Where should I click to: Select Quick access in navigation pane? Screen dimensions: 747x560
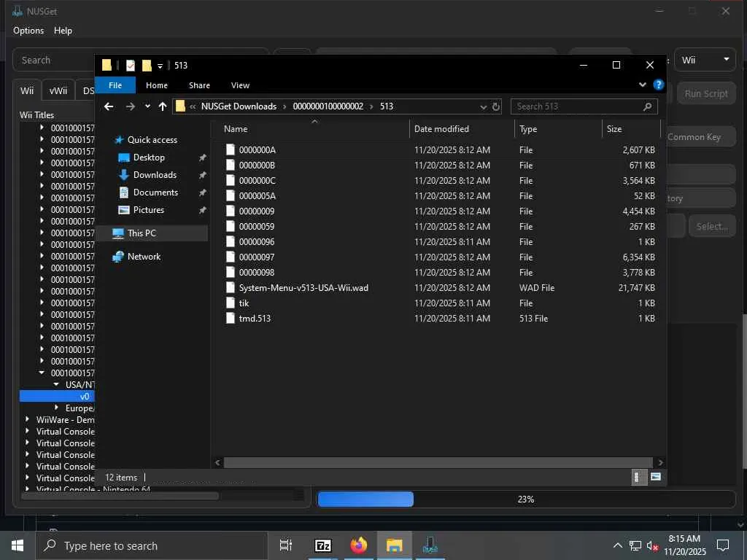pos(152,140)
